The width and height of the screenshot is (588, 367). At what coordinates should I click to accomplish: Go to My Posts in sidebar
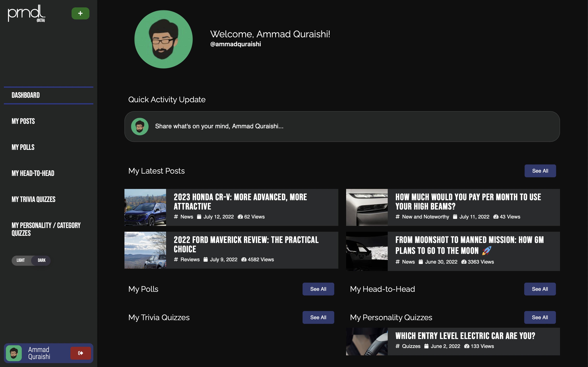[x=23, y=121]
